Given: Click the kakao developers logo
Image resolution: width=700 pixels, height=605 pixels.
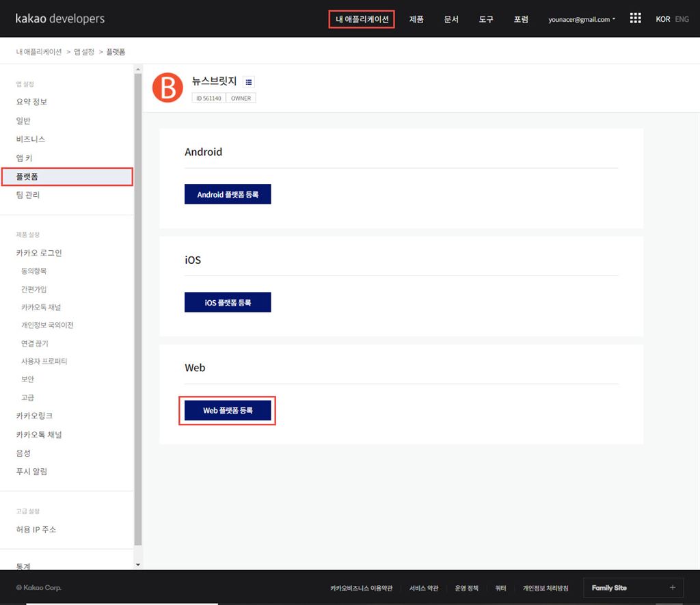Looking at the screenshot, I should [x=60, y=18].
